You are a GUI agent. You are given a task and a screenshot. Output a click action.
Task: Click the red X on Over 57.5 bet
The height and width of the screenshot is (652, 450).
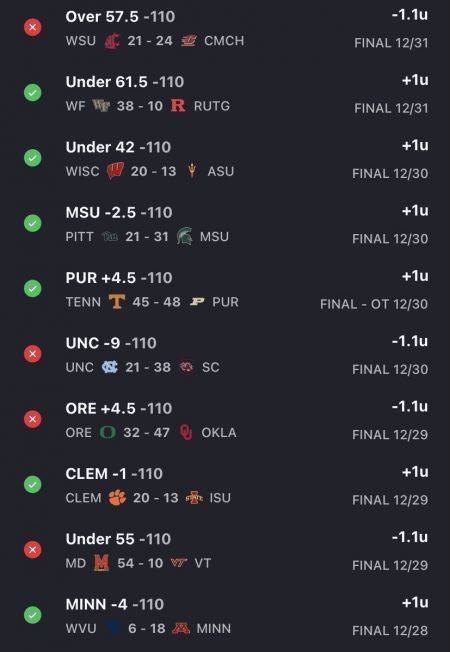coord(32,27)
